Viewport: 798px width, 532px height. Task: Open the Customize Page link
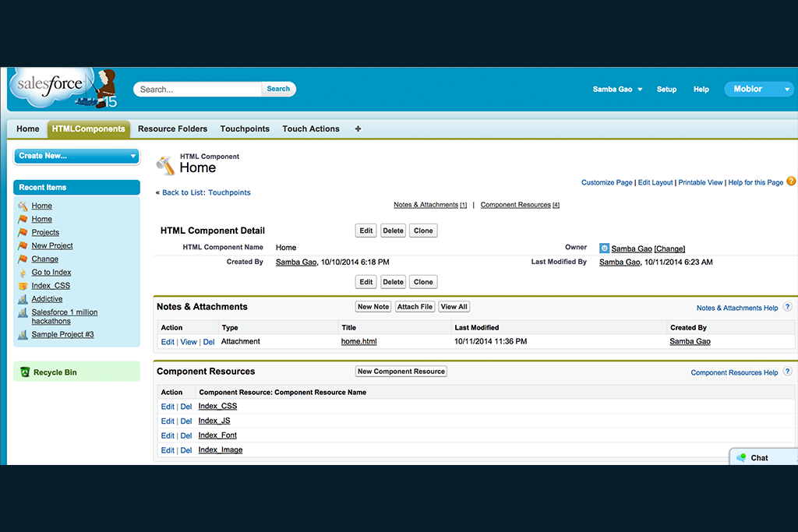tap(606, 182)
